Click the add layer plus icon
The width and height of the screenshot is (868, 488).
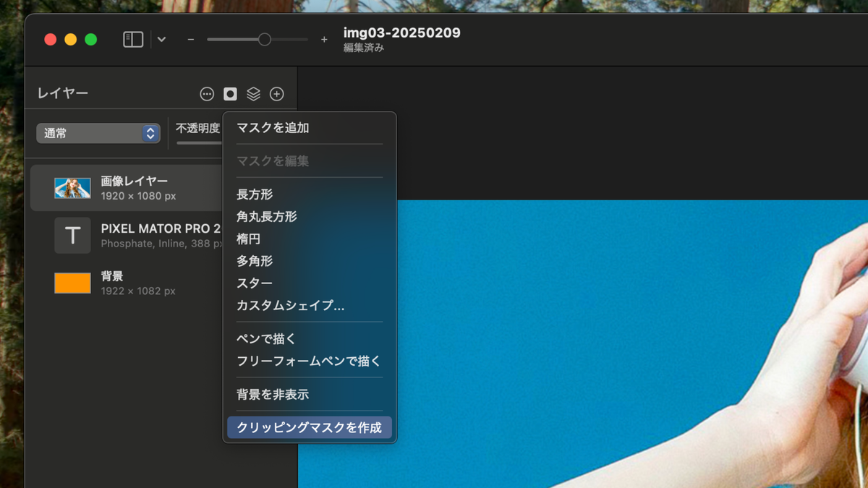tap(277, 94)
